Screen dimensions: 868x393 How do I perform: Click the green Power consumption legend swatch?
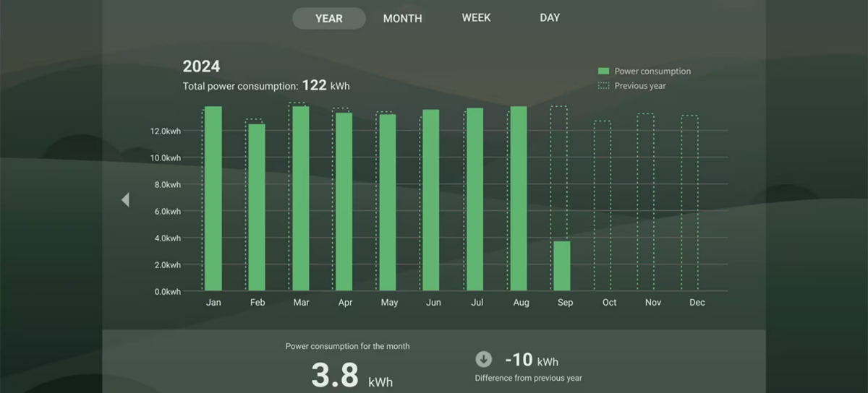(604, 71)
